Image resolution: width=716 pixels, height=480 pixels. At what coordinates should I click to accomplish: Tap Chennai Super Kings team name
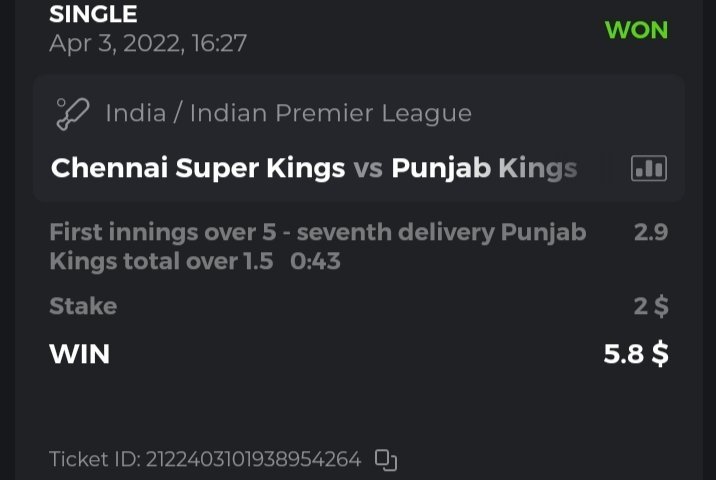pos(198,168)
